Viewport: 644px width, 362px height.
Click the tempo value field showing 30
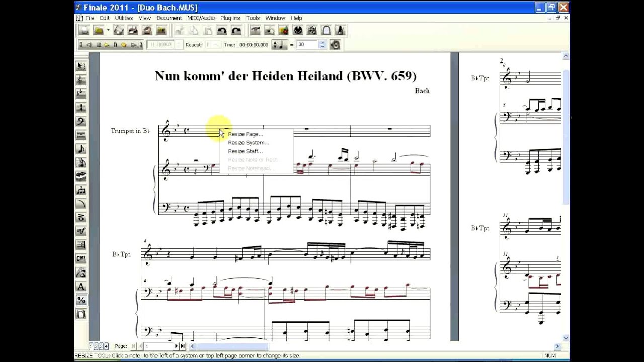(x=307, y=45)
